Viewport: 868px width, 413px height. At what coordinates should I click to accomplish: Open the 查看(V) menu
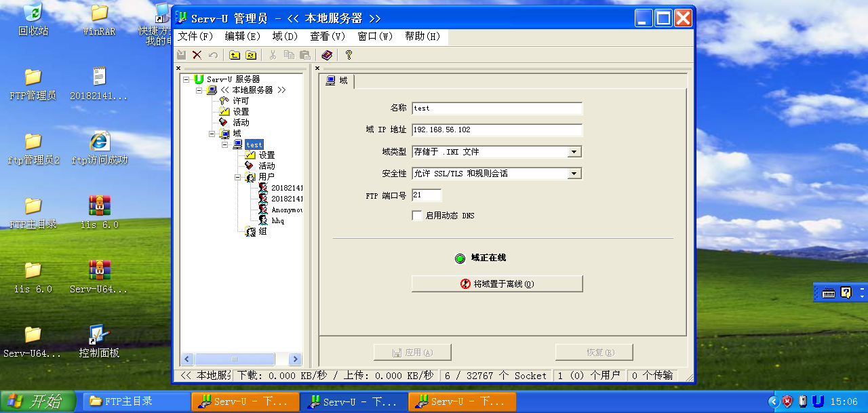click(x=328, y=37)
